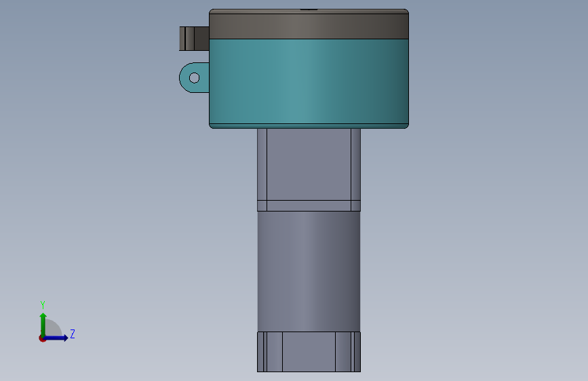588x381 pixels.
Task: Click the round hole in the teal mounting lug
Action: 194,78
